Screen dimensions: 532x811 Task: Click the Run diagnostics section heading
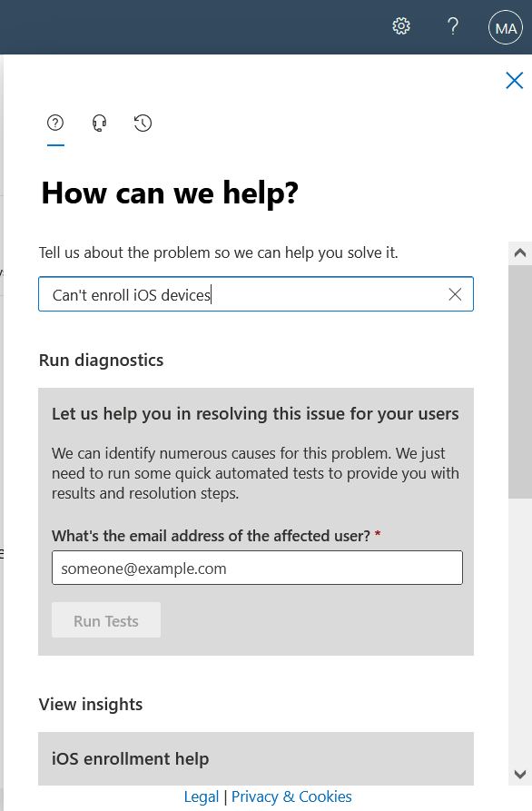pyautogui.click(x=102, y=360)
